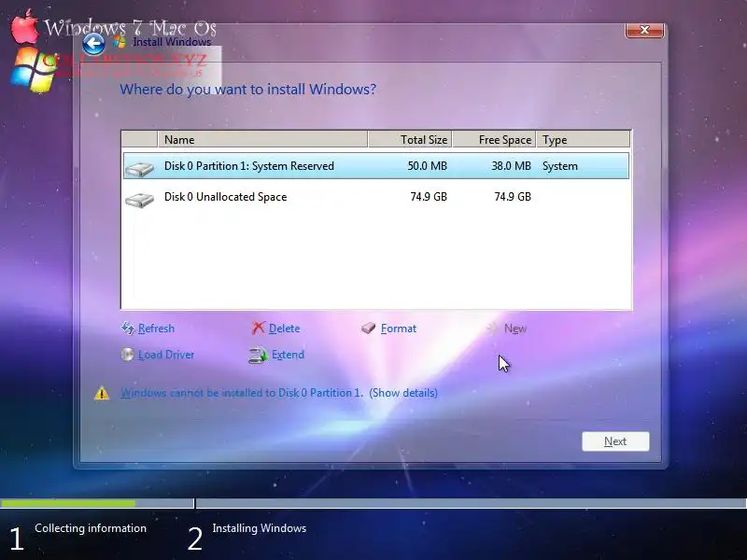Delete the selected partition

285,329
